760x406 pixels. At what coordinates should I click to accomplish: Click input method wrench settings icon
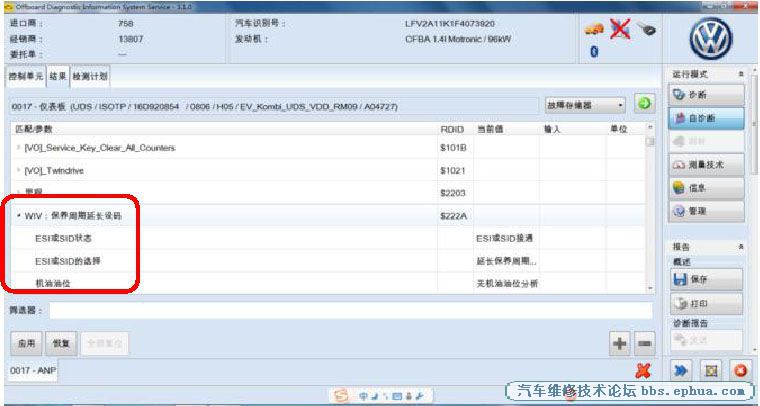[x=419, y=396]
